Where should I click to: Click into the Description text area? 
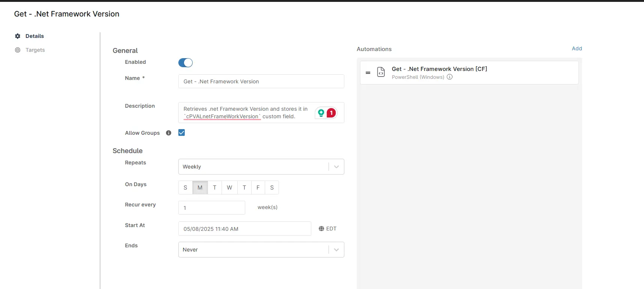(x=261, y=113)
